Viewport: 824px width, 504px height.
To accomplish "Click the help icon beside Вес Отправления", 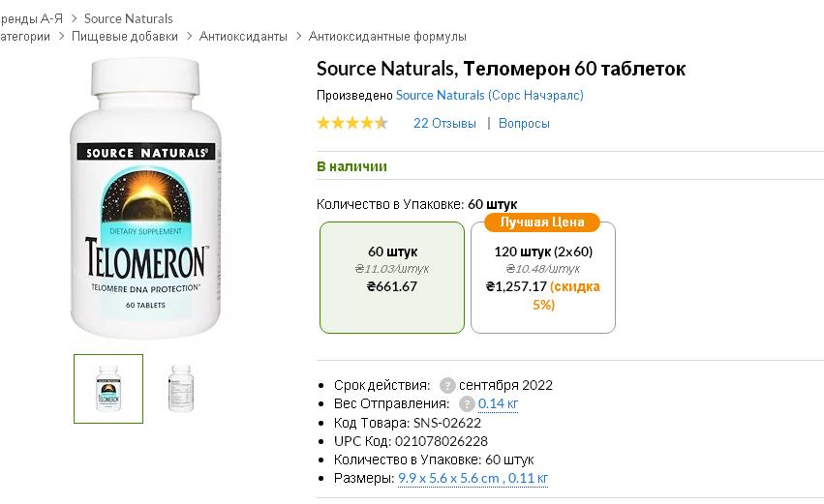I will 467,403.
